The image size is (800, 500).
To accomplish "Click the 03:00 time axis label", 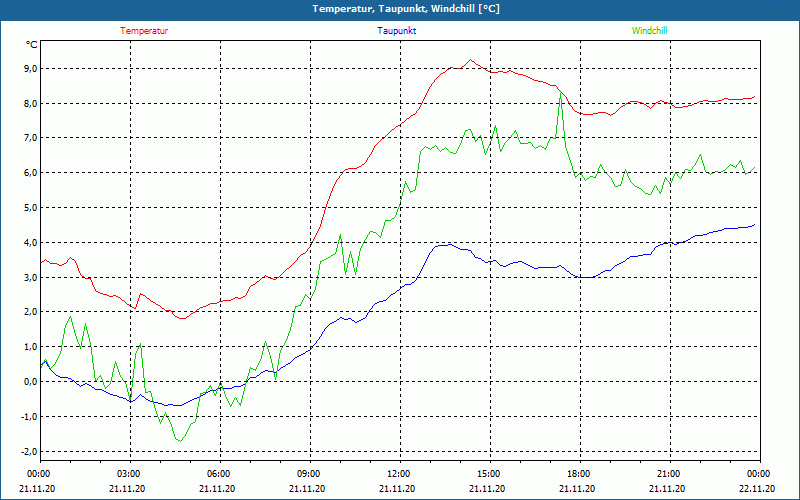I will tap(130, 474).
